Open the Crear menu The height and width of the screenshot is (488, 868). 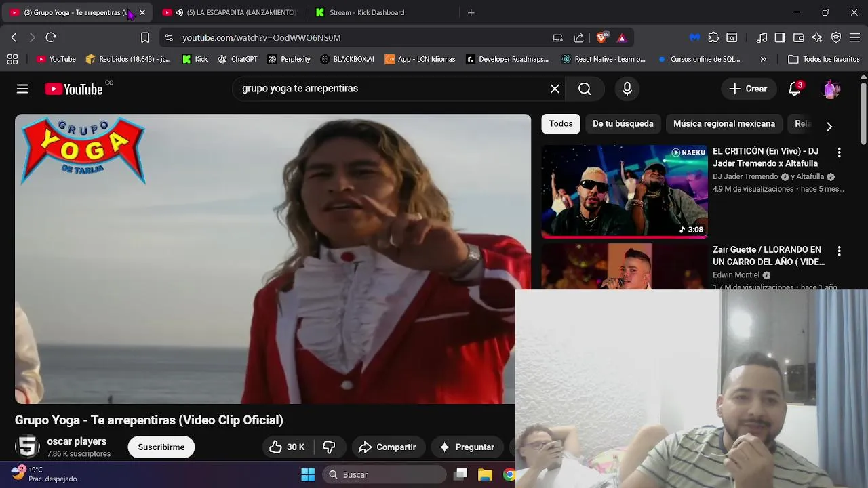pyautogui.click(x=748, y=89)
